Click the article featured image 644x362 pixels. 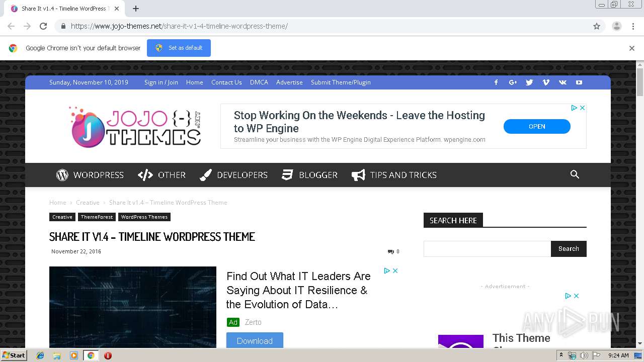(x=133, y=307)
